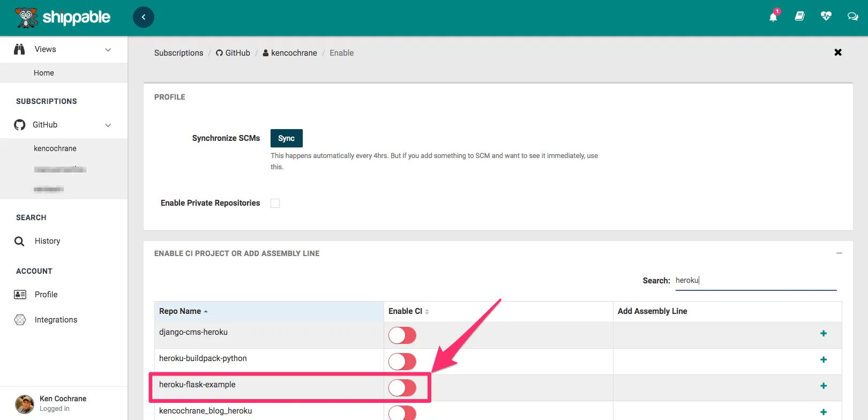Screen dimensions: 868x420
Task: Collapse the sidebar with the back arrow
Action: coord(144,17)
